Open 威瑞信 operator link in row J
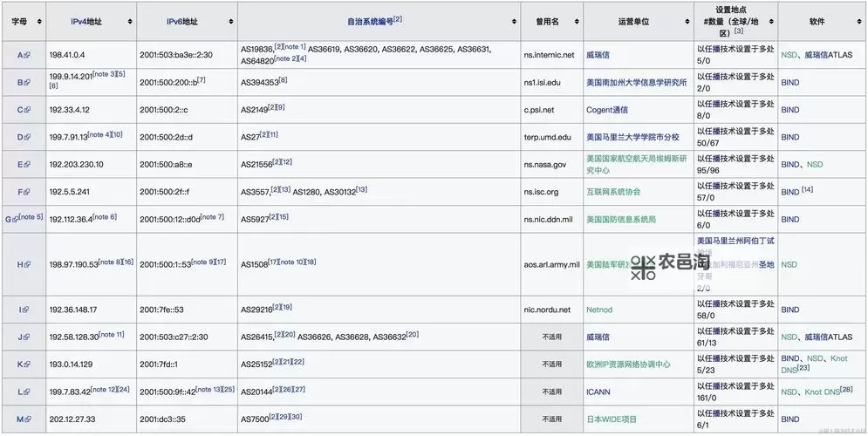Image resolution: width=868 pixels, height=436 pixels. (x=598, y=337)
